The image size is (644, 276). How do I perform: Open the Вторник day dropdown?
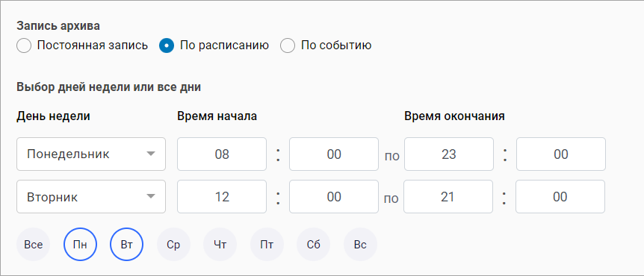click(91, 197)
